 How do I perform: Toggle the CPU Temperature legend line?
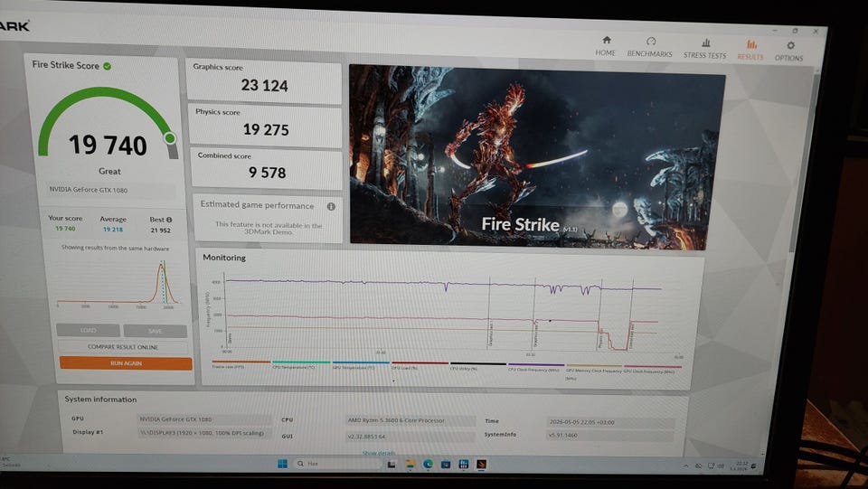(300, 364)
